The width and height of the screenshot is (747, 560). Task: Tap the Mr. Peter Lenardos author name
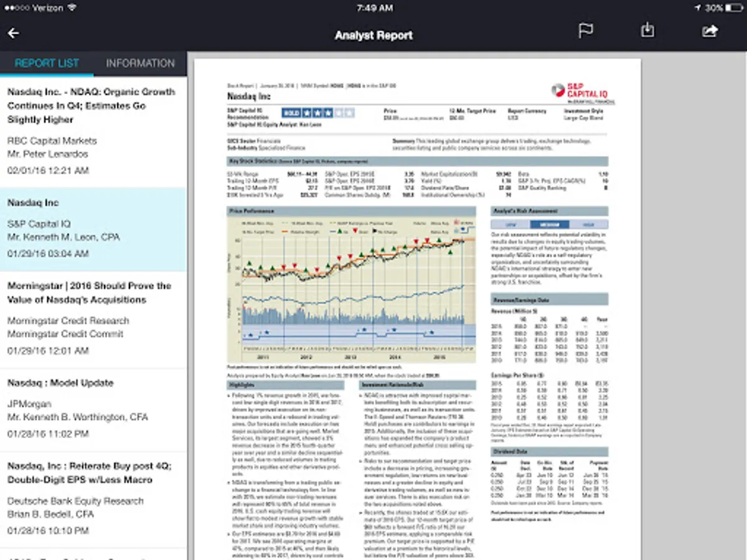click(48, 154)
